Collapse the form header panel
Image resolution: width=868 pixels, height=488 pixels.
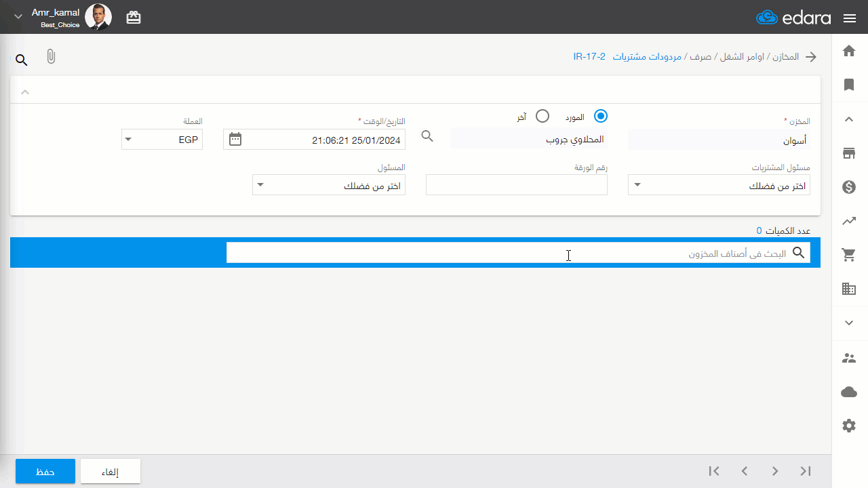click(25, 91)
